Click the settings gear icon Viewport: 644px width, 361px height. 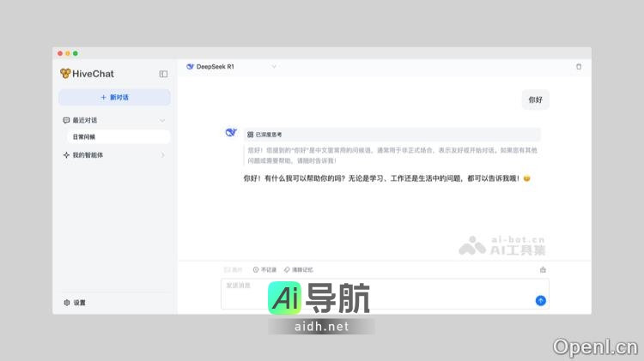67,303
